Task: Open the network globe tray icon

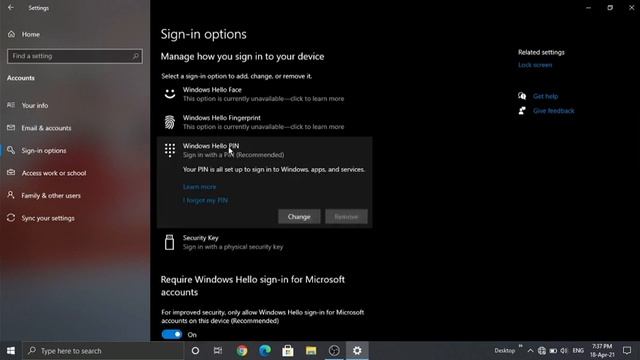Action: pos(542,351)
